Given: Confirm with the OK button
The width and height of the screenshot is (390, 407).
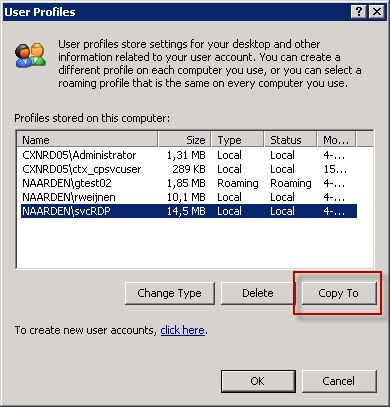Looking at the screenshot, I should [258, 381].
